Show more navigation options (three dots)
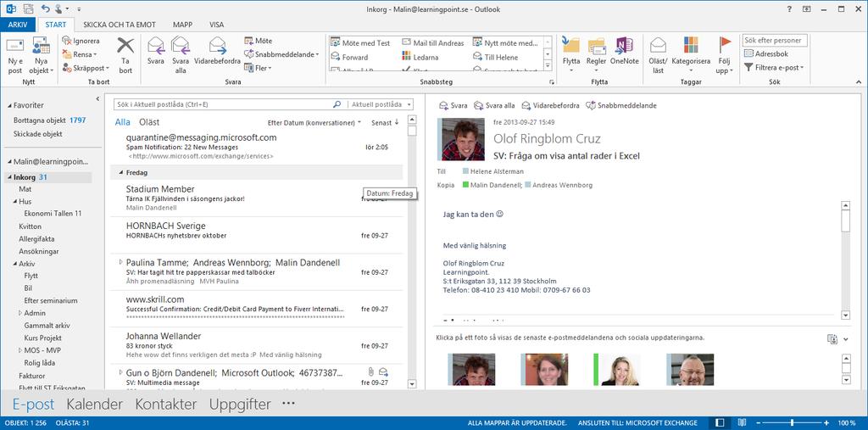Image resolution: width=868 pixels, height=430 pixels. coord(288,404)
